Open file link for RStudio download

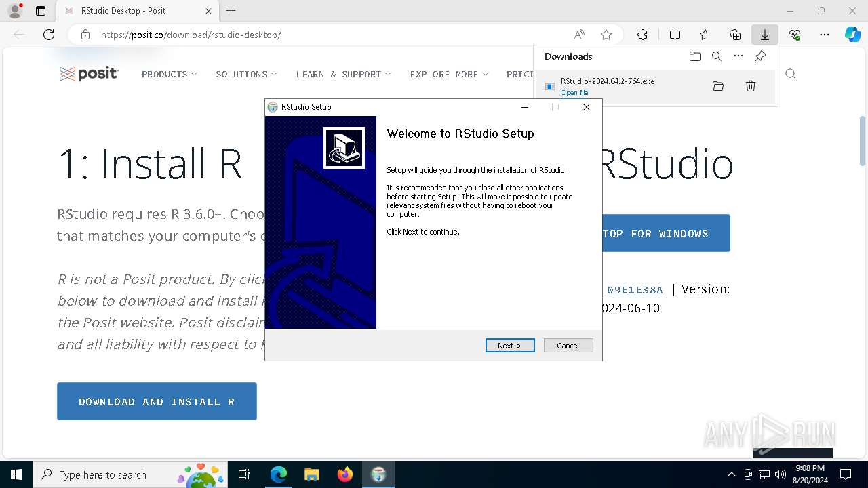click(574, 93)
